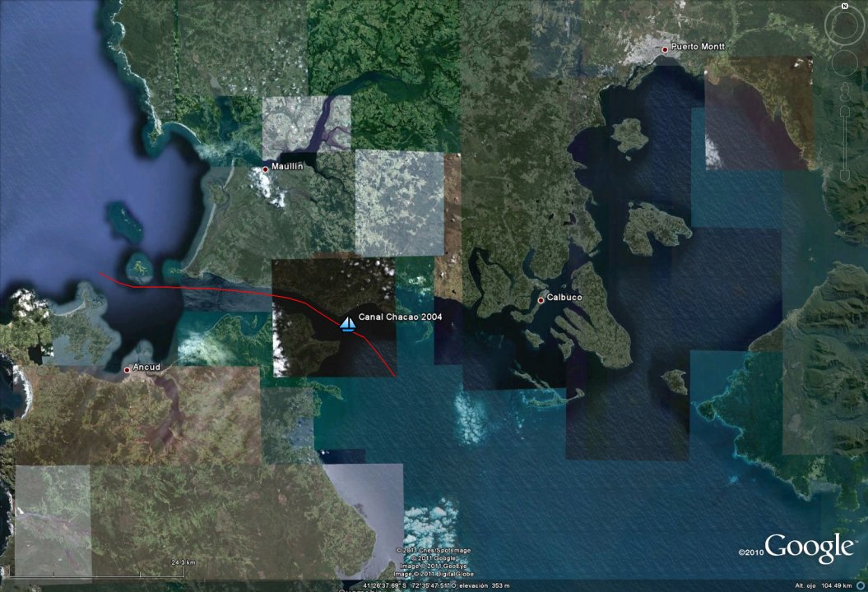The height and width of the screenshot is (592, 868).
Task: Click the Ancud red placemark dot
Action: [127, 370]
